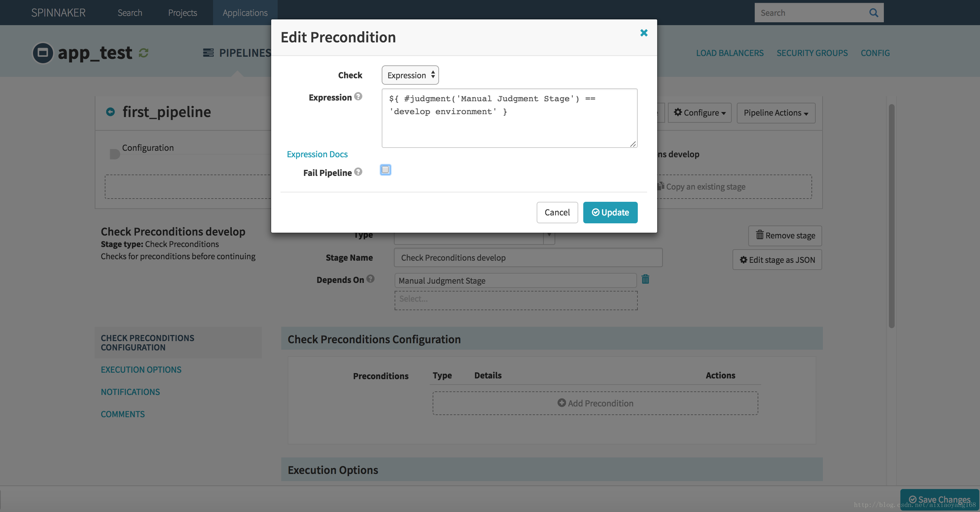
Task: Toggle the Fail Pipeline checkbox
Action: [386, 170]
